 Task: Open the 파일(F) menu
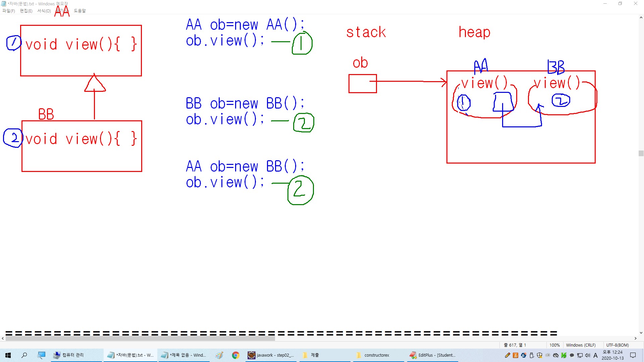tap(8, 11)
